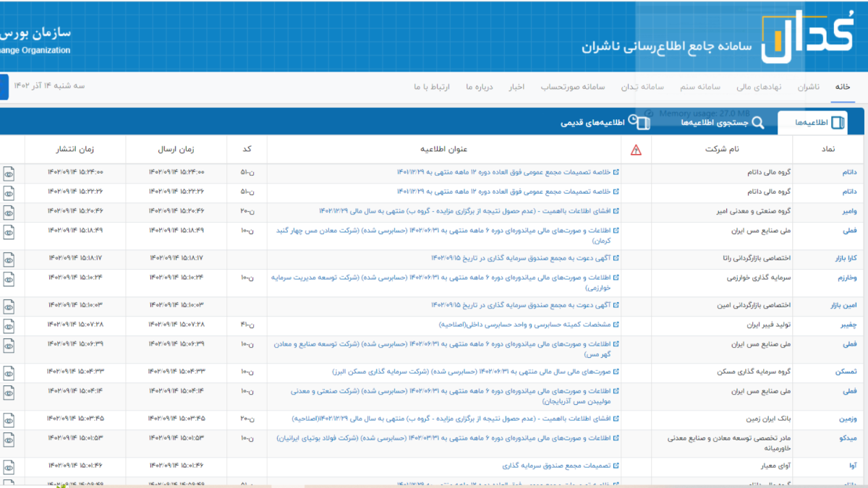The width and height of the screenshot is (868, 488).
Task: Open the اطلاعیه‌های قدیمی tab
Action: pyautogui.click(x=605, y=123)
